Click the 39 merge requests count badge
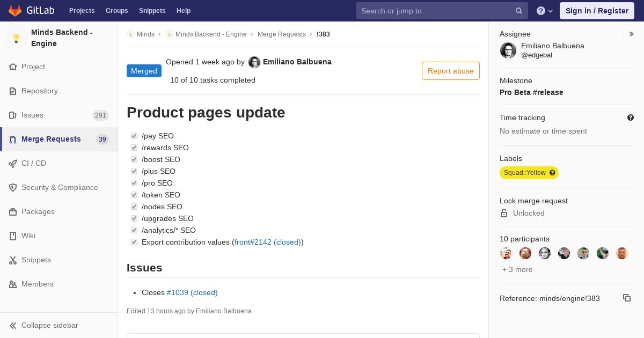 (103, 139)
